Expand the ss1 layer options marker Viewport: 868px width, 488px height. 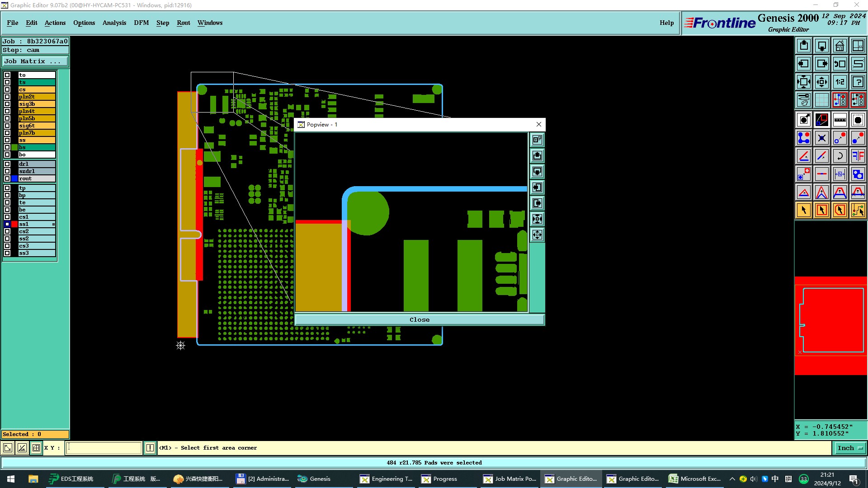53,224
